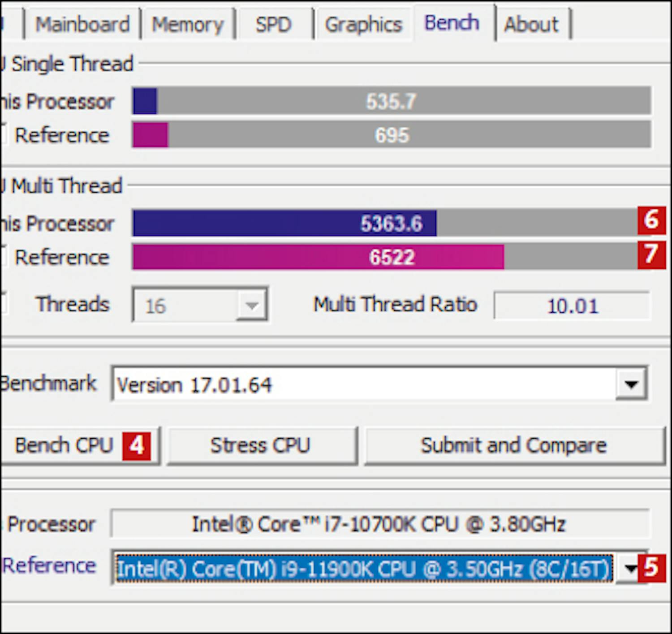The image size is (672, 634).
Task: Expand the Benchmark version dropdown
Action: 631,384
